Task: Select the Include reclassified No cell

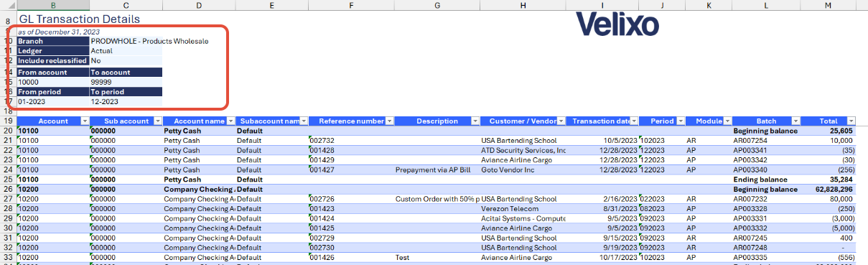Action: pyautogui.click(x=126, y=61)
